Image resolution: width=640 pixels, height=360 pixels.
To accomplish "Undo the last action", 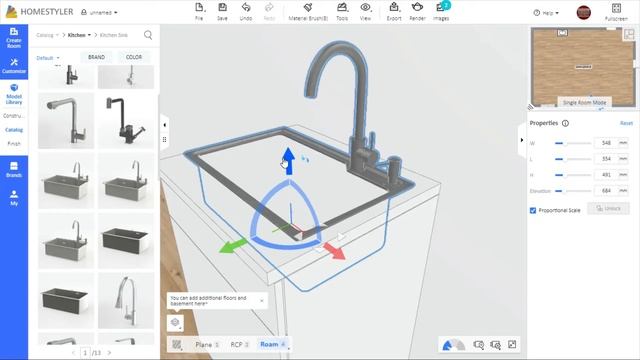I will [246, 7].
